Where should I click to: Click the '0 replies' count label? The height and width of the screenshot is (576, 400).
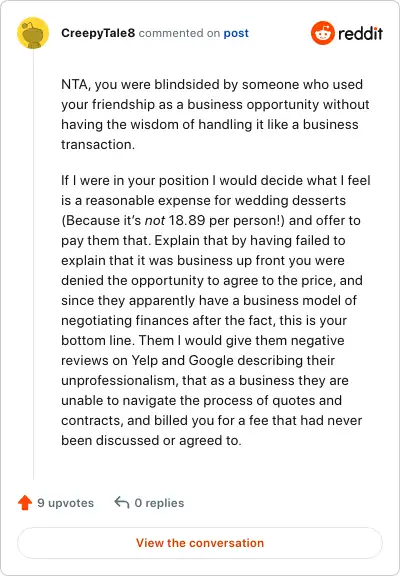tap(159, 503)
